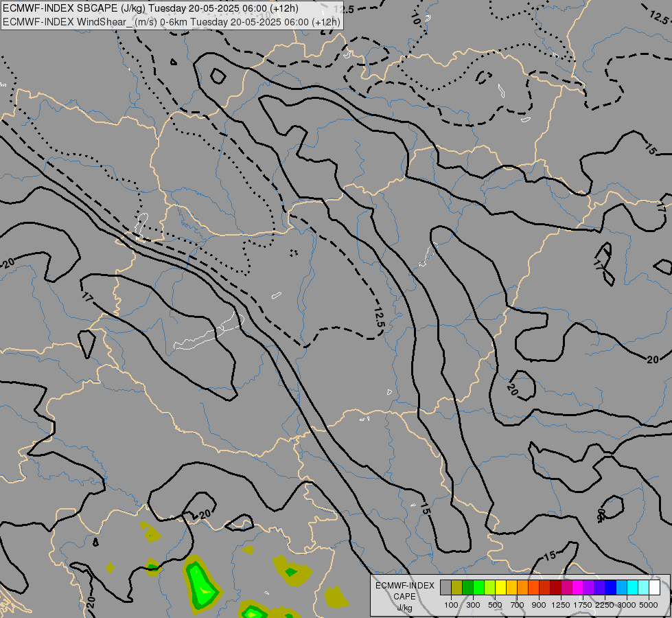The height and width of the screenshot is (618, 672).
Task: Select the pure blue legend swatch
Action: [x=611, y=588]
